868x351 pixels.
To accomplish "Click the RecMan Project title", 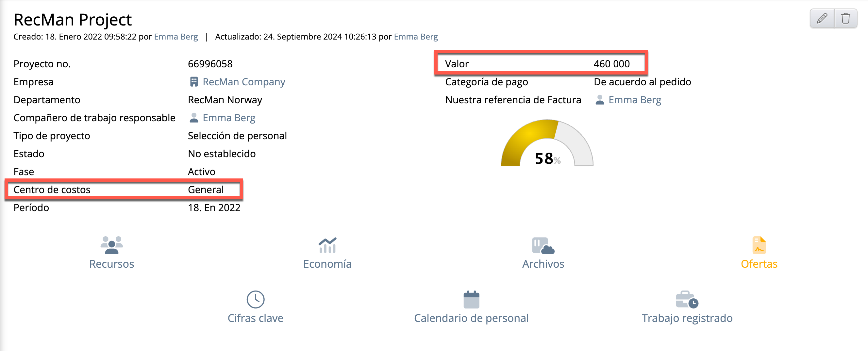I will click(x=73, y=20).
